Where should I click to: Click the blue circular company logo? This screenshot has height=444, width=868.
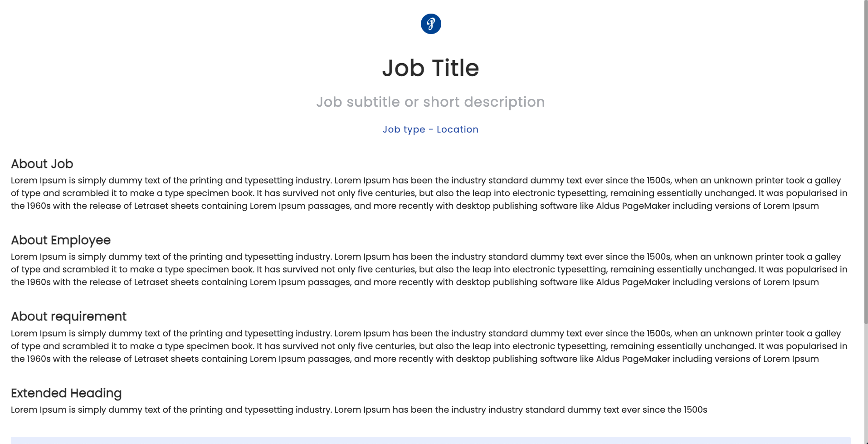point(431,24)
